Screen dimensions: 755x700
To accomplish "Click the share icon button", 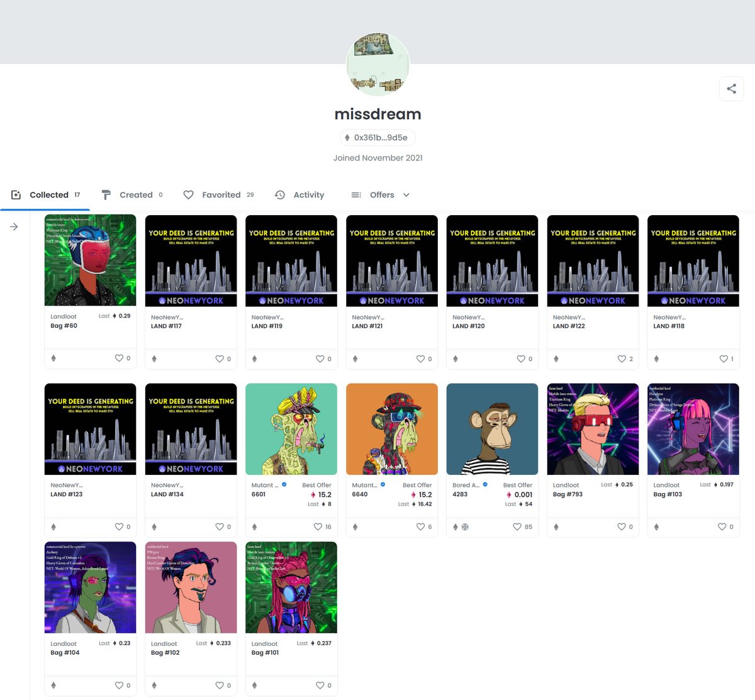I will (731, 89).
